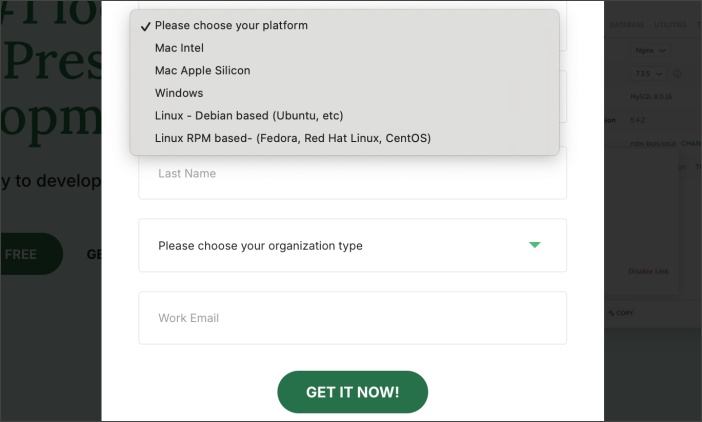The width and height of the screenshot is (702, 422).
Task: Click the CHANGE link beside site domain
Action: point(692,144)
